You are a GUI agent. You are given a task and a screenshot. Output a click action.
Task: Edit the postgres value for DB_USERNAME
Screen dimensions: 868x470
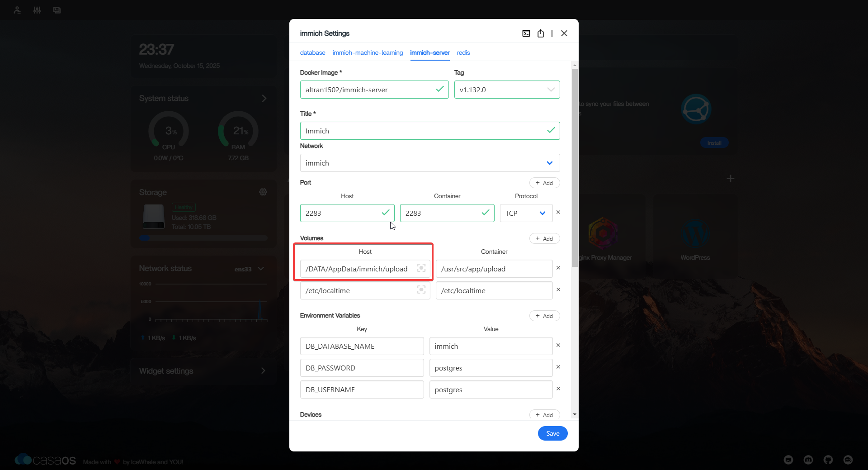(x=491, y=389)
